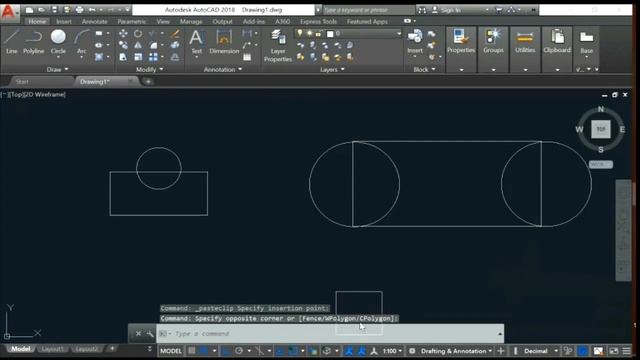Toggle polar tracking in status bar

coord(239,351)
